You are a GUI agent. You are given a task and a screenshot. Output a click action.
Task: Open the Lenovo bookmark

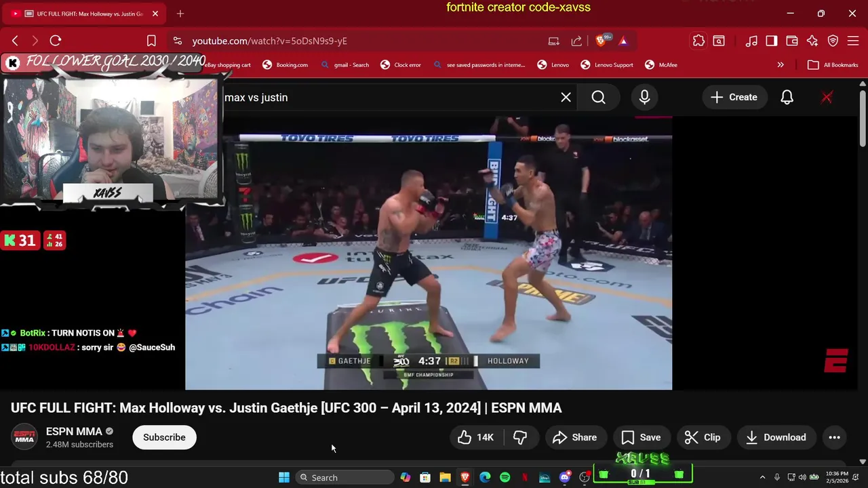[x=553, y=65]
